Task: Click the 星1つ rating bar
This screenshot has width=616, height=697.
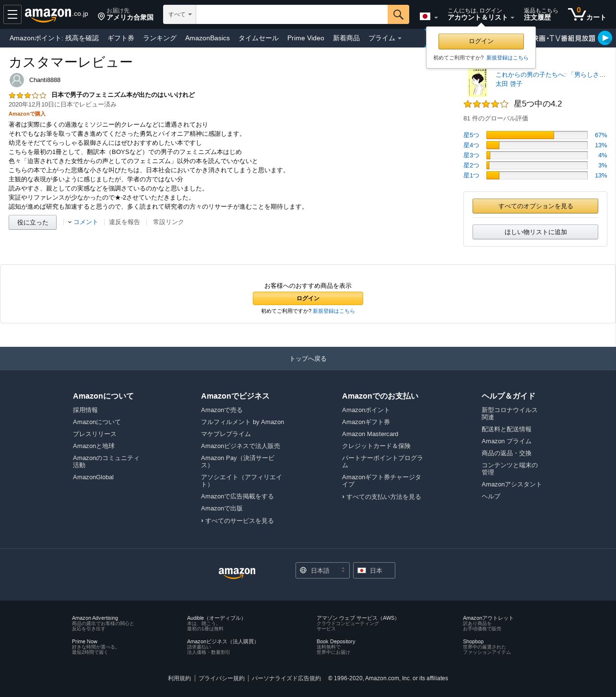Action: pyautogui.click(x=537, y=176)
